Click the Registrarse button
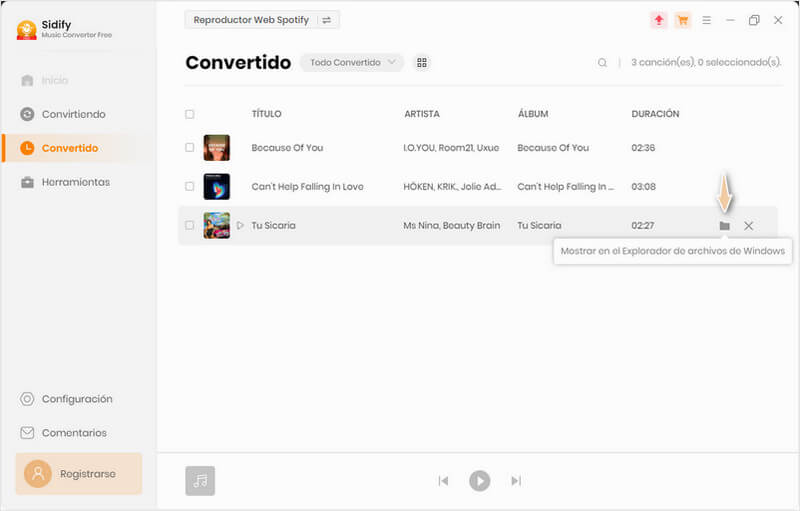Viewport: 800px width, 511px height. pos(79,474)
